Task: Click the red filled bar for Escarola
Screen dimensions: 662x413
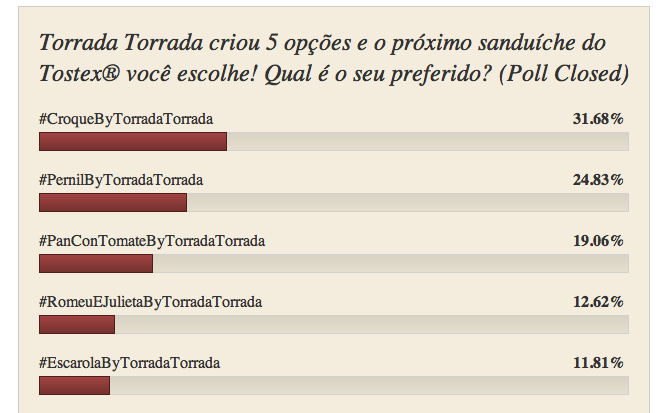Action: point(74,385)
